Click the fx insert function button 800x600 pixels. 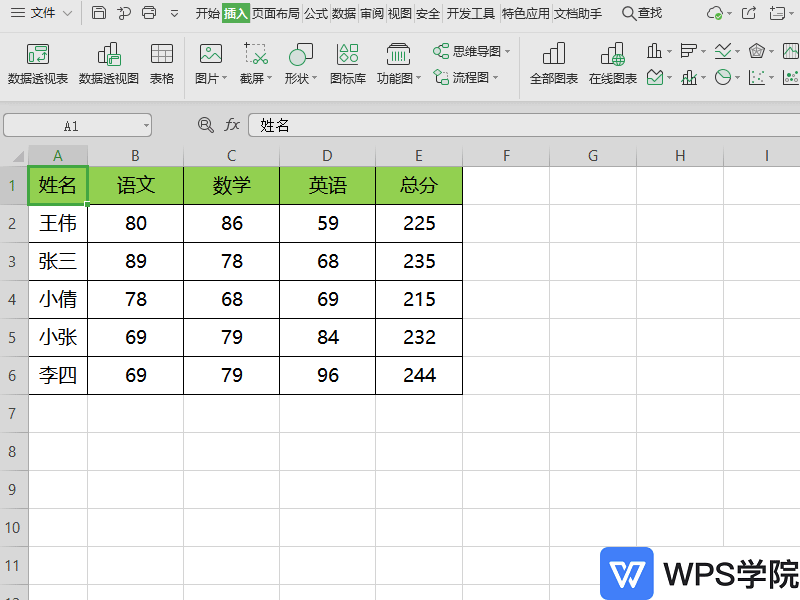pos(232,125)
